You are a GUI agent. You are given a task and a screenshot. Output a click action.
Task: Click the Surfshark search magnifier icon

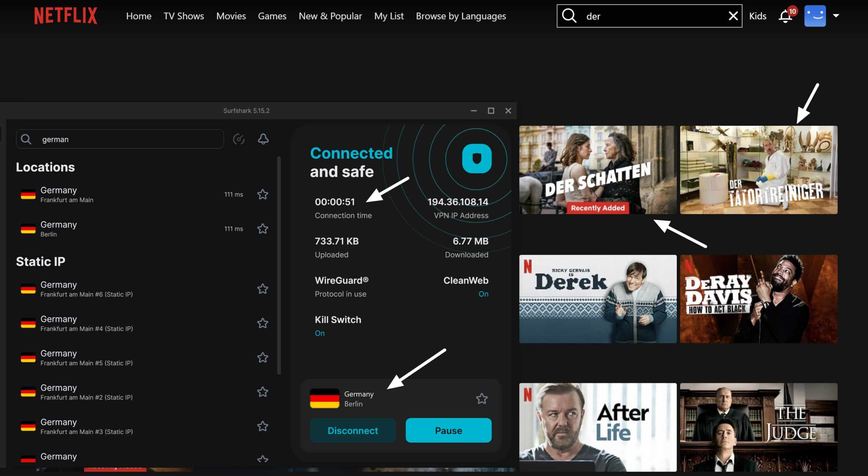coord(26,139)
